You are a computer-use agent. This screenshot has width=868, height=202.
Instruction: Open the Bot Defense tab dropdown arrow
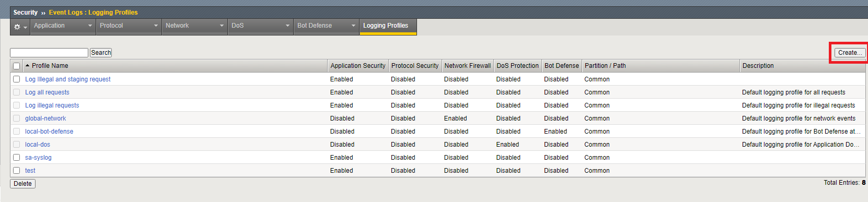353,26
